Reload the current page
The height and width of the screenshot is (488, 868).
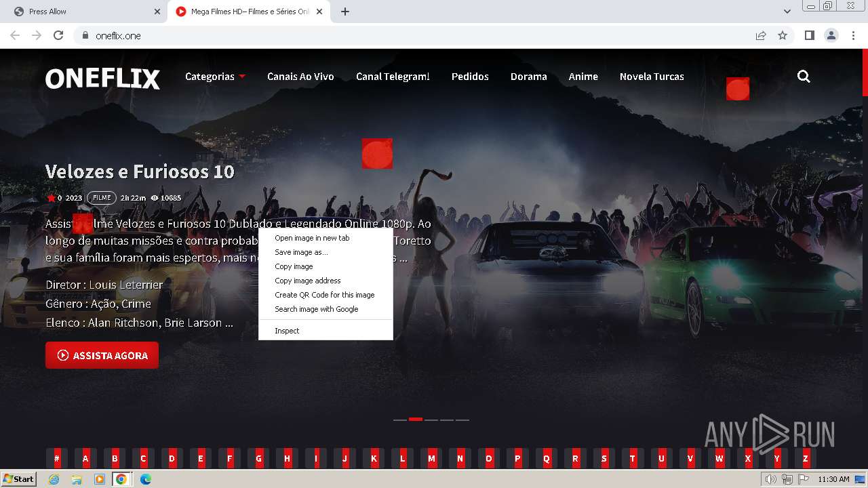tap(58, 35)
